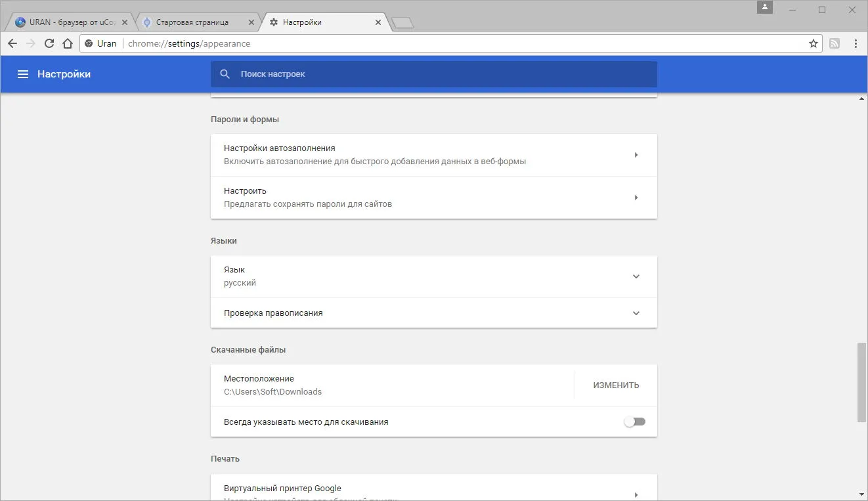Screen dimensions: 868x501
Task: Open the Настроить passwords row
Action: point(434,198)
